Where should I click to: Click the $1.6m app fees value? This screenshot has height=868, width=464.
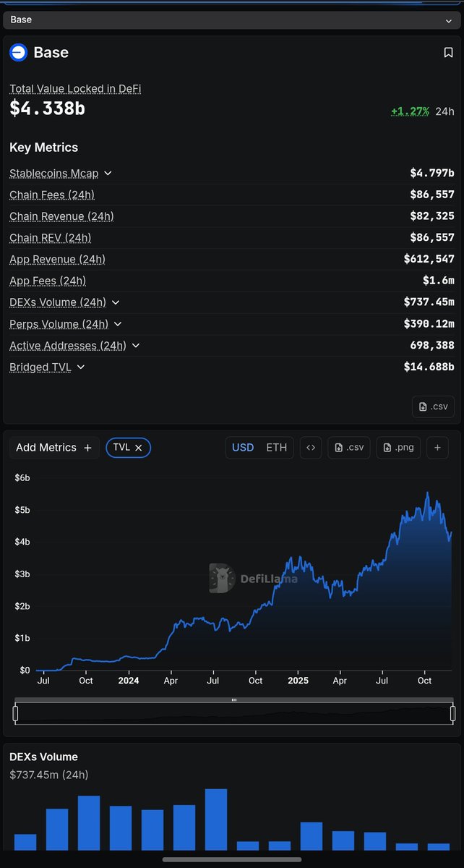click(439, 281)
